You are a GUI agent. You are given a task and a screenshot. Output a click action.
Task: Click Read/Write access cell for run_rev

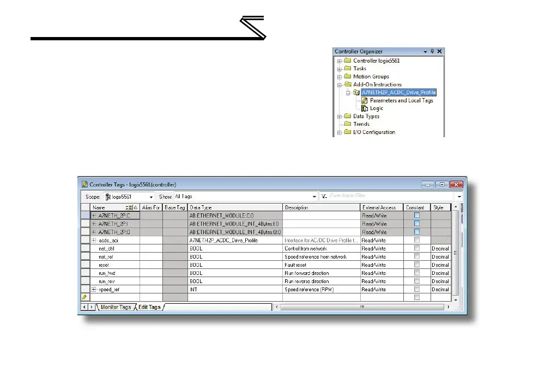[x=382, y=281]
